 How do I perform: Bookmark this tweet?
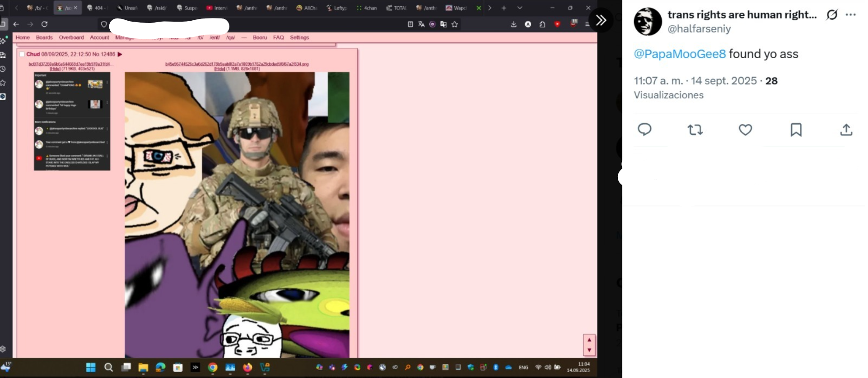pyautogui.click(x=796, y=130)
